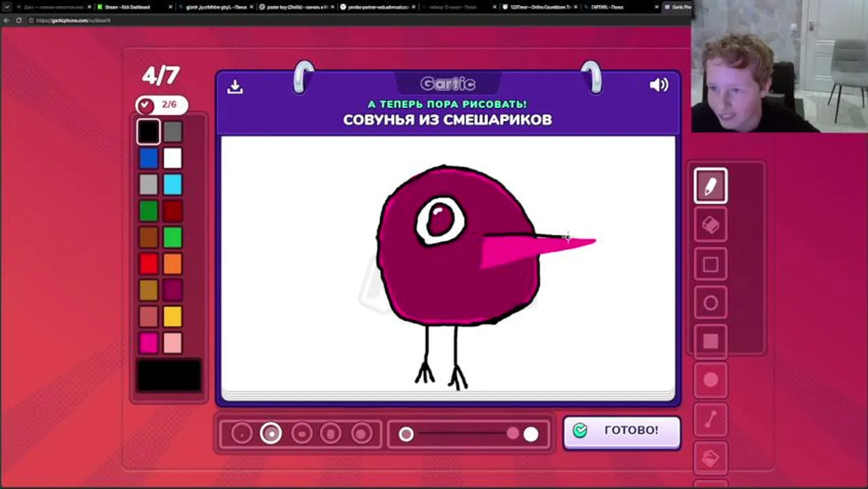Screen dimensions: 868x489
Task: Go back with browser back arrow
Action: [x=7, y=20]
